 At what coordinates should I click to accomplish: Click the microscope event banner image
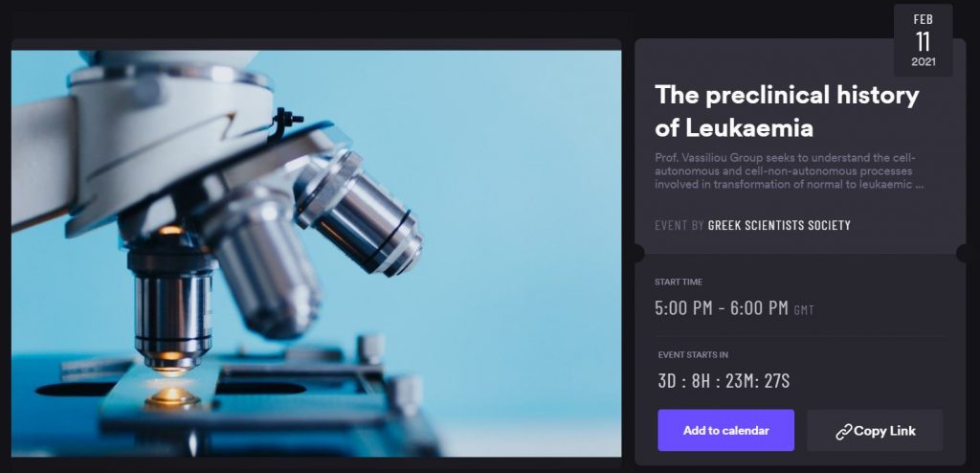click(x=316, y=254)
